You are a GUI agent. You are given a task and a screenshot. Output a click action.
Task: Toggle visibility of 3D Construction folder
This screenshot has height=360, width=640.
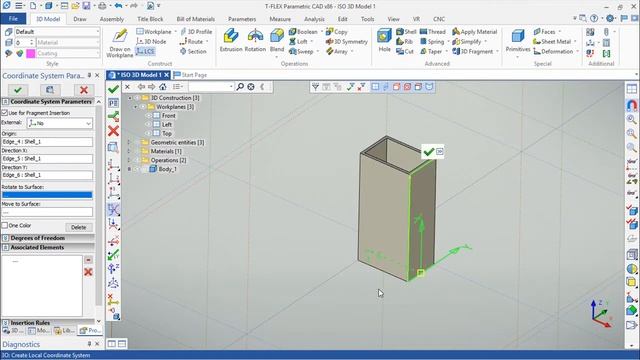[137, 98]
